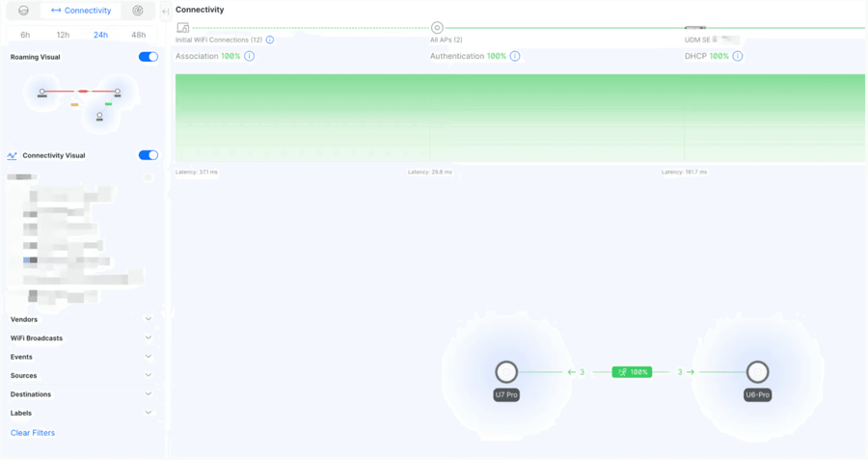Open the Authentication info icon
This screenshot has width=868, height=460.
(x=515, y=56)
